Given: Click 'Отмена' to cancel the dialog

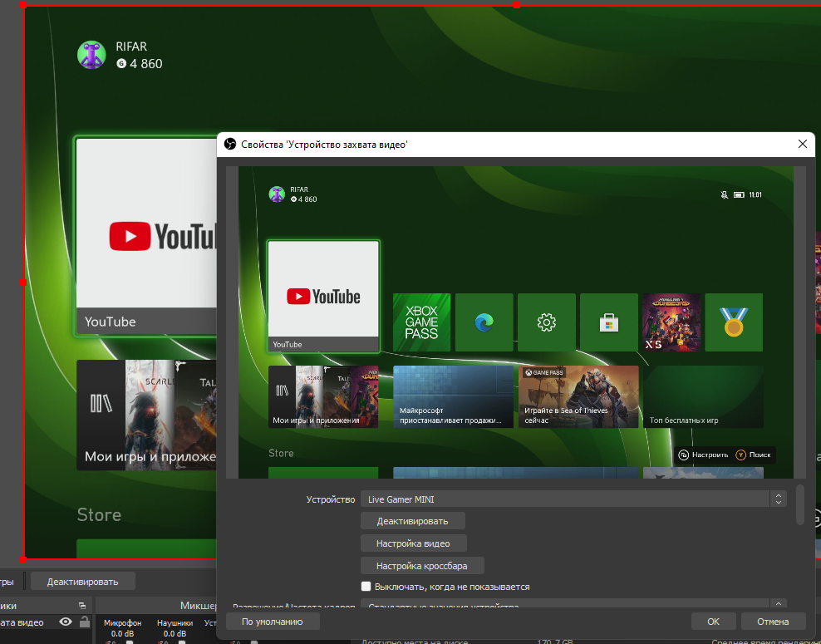Looking at the screenshot, I should tap(773, 622).
